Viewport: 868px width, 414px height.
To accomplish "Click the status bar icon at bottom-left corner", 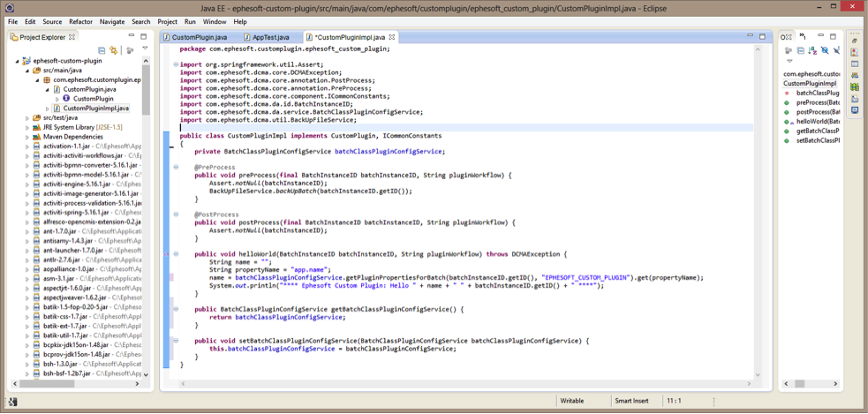I will pyautogui.click(x=14, y=402).
